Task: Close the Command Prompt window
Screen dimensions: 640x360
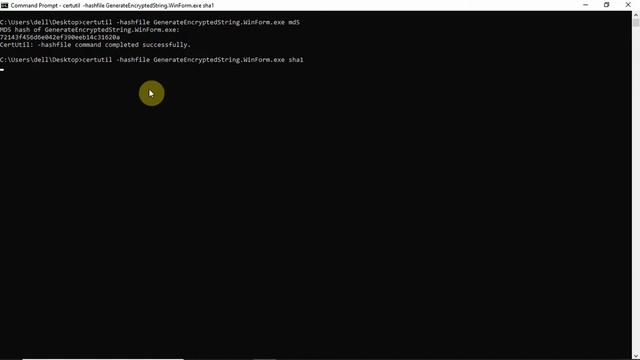Action: coord(628,5)
